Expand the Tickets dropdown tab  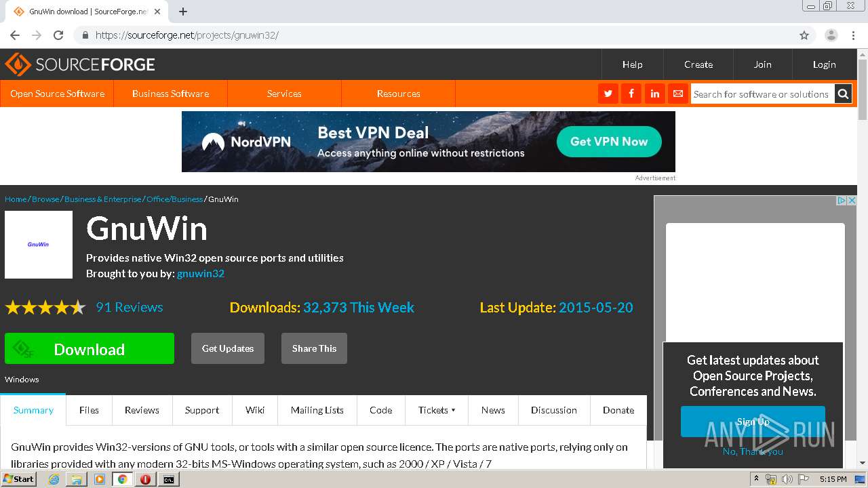pyautogui.click(x=437, y=410)
